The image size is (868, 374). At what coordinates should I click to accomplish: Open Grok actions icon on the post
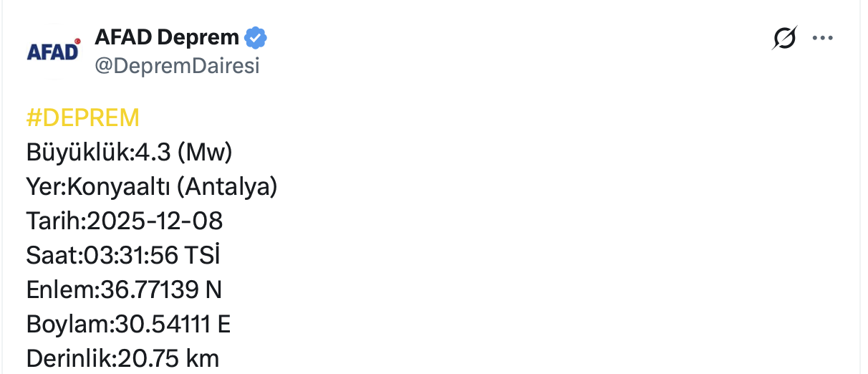point(784,38)
